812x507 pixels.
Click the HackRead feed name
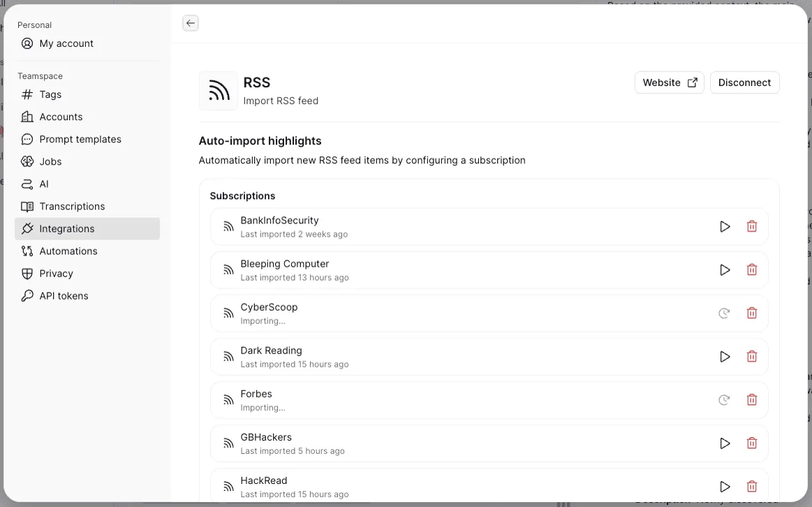[264, 480]
